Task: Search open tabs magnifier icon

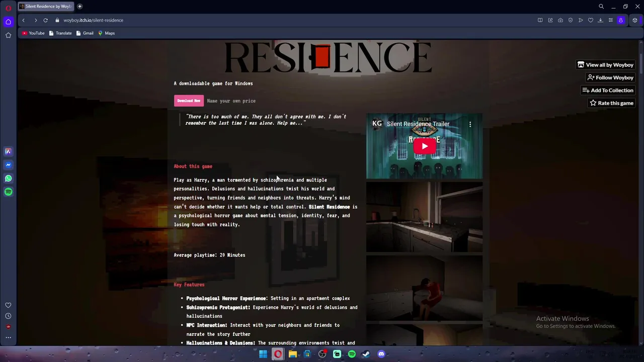Action: [601, 7]
